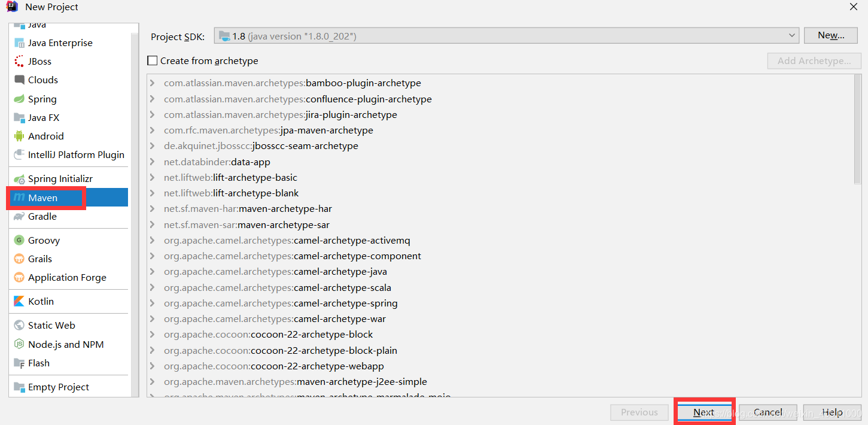Screen dimensions: 868x425
Task: Expand jbosscc-seam-archetype entry
Action: [x=153, y=146]
